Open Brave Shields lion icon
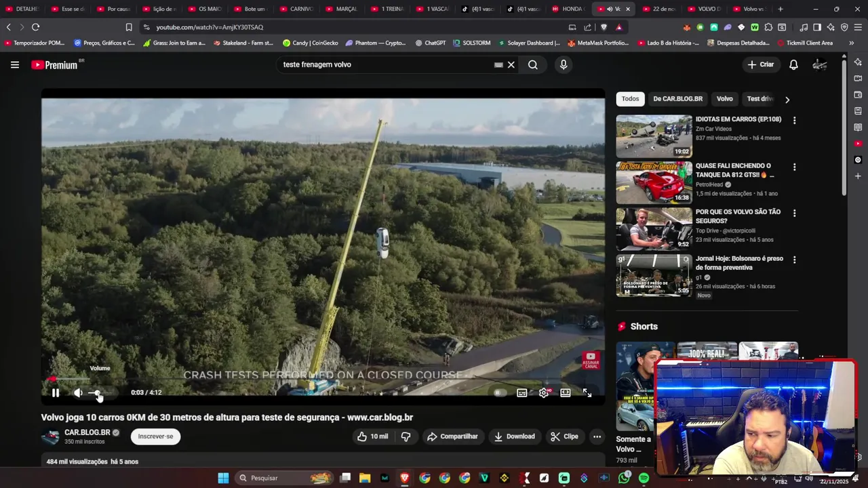This screenshot has width=868, height=488. [604, 27]
